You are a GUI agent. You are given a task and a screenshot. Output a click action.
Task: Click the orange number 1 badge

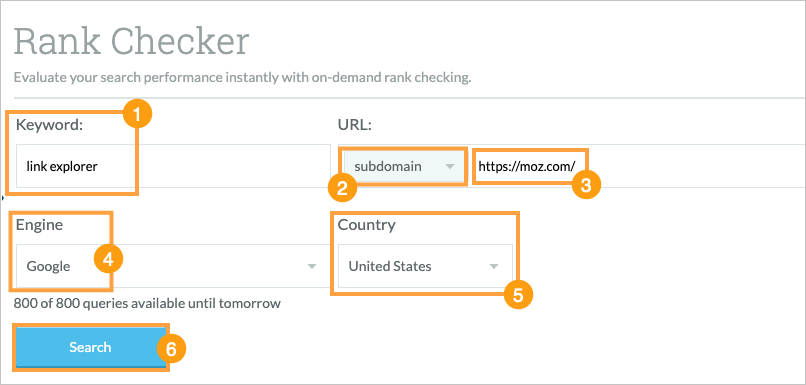(x=137, y=115)
